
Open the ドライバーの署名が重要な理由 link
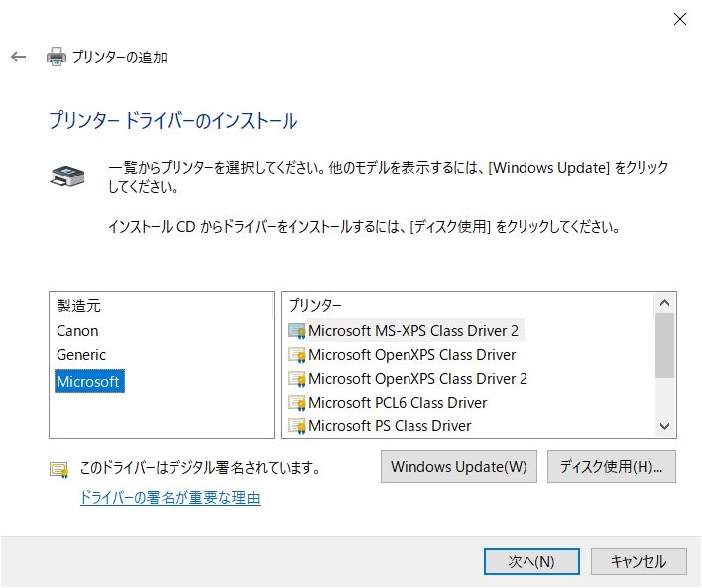click(171, 498)
